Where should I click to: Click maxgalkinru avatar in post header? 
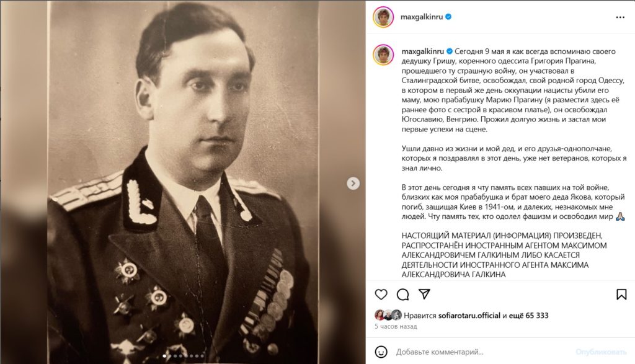pyautogui.click(x=383, y=17)
